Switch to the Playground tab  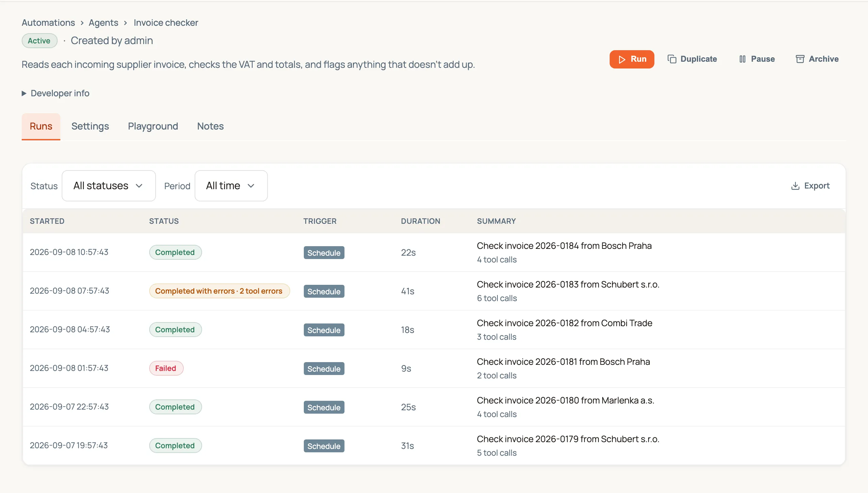(x=153, y=126)
